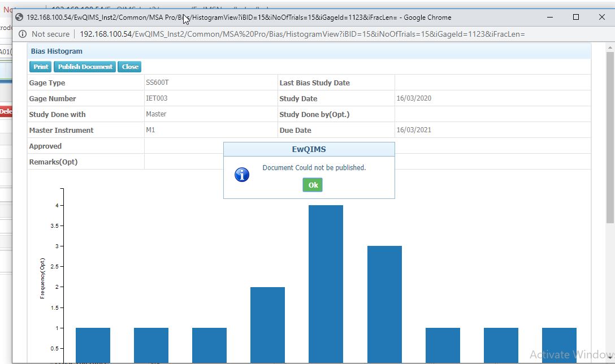Click the Gage Number label
Image resolution: width=615 pixels, height=364 pixels.
tap(53, 98)
